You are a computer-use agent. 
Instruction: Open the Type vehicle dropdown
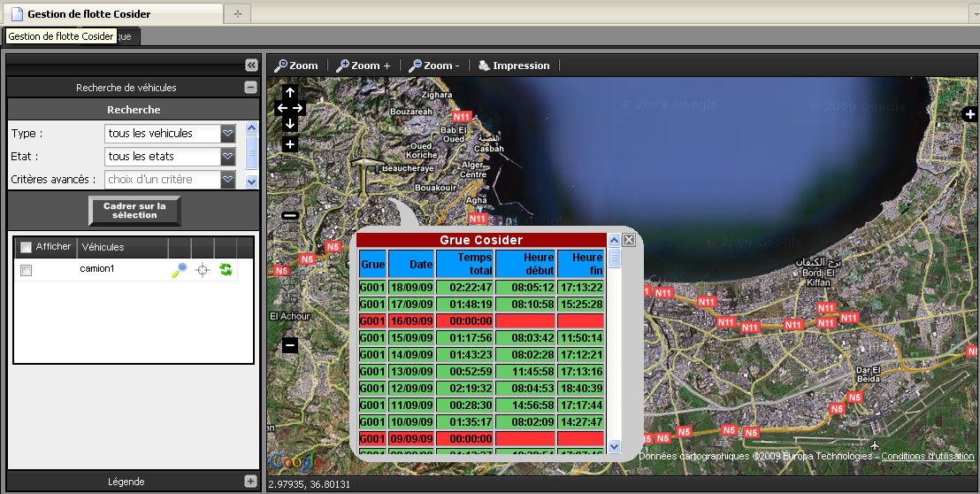228,133
